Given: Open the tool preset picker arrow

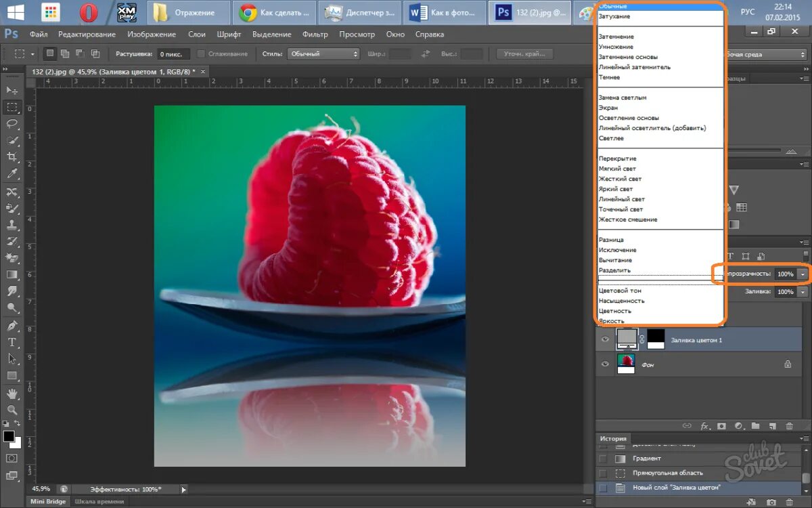Looking at the screenshot, I should tap(32, 54).
